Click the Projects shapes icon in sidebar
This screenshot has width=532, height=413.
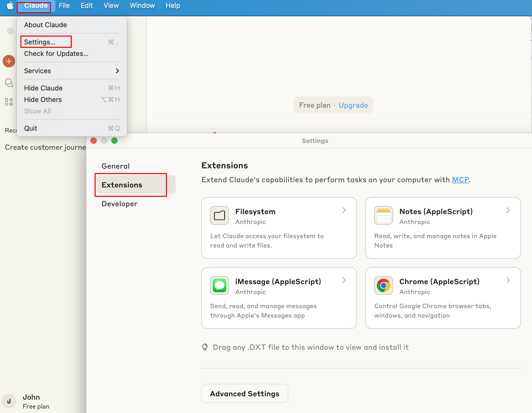(x=8, y=102)
